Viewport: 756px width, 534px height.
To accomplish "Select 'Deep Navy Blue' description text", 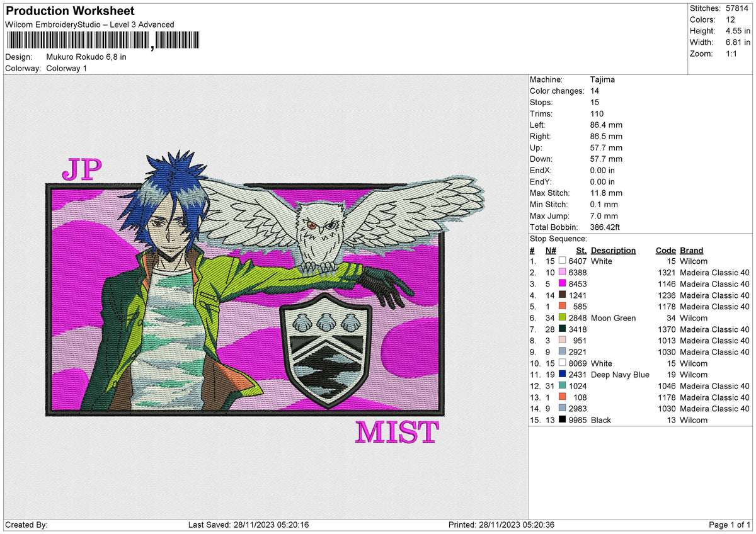I will pyautogui.click(x=620, y=375).
